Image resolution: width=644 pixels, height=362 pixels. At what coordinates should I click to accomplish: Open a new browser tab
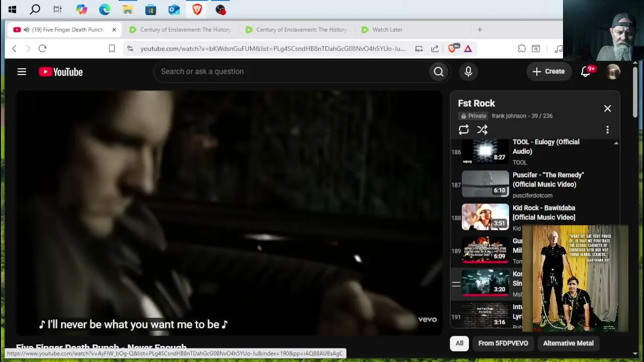pyautogui.click(x=479, y=30)
